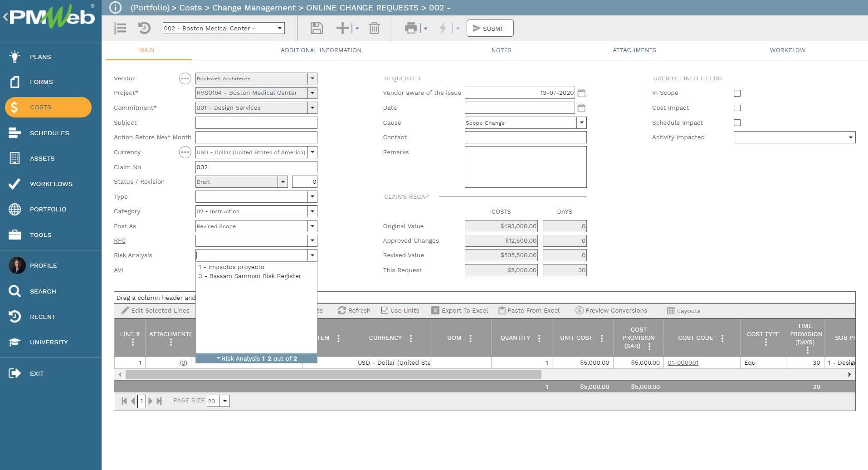This screenshot has height=470, width=868.
Task: Click the Save disk icon in toolbar
Action: [317, 28]
